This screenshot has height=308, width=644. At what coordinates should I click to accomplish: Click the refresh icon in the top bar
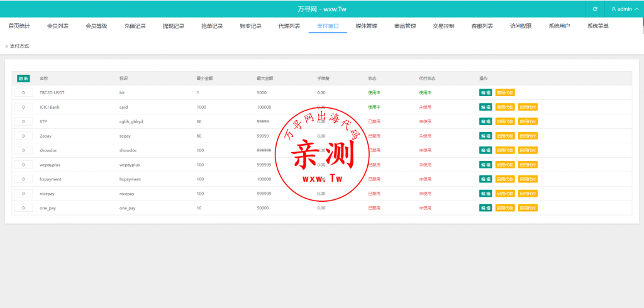pos(595,9)
